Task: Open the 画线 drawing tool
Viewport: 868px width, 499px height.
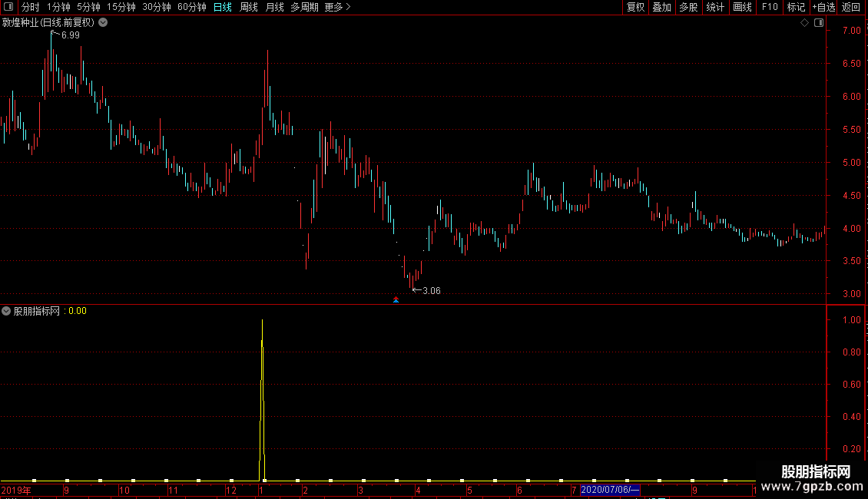Action: point(742,7)
